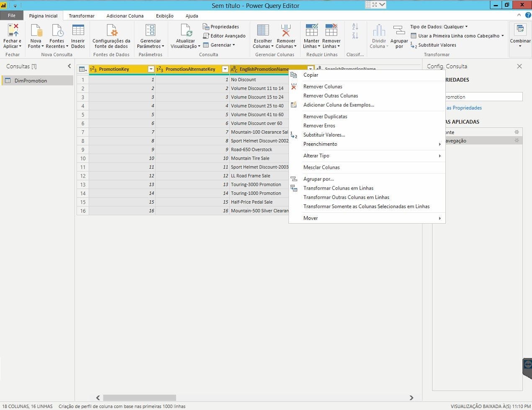Click the Agrupar por ribbon icon
This screenshot has width=532, height=410.
coord(399,31)
